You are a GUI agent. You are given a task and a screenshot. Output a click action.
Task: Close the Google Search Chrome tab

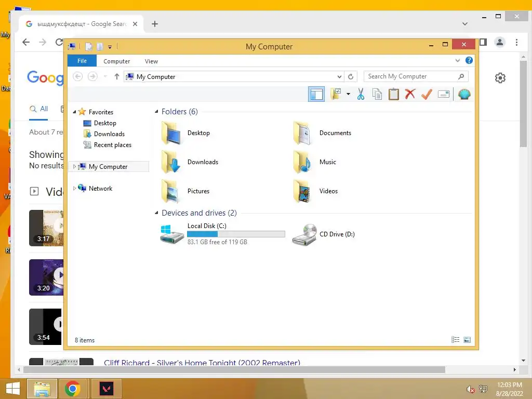[x=135, y=24]
